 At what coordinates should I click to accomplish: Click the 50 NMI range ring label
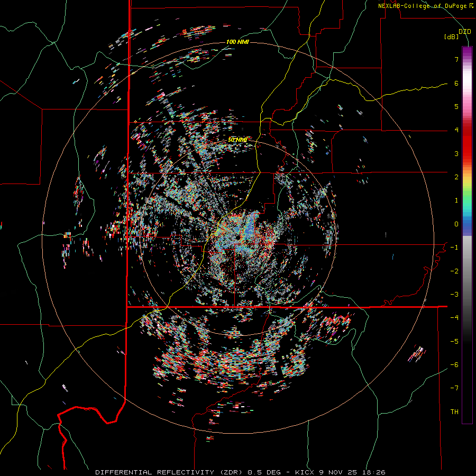pyautogui.click(x=237, y=140)
